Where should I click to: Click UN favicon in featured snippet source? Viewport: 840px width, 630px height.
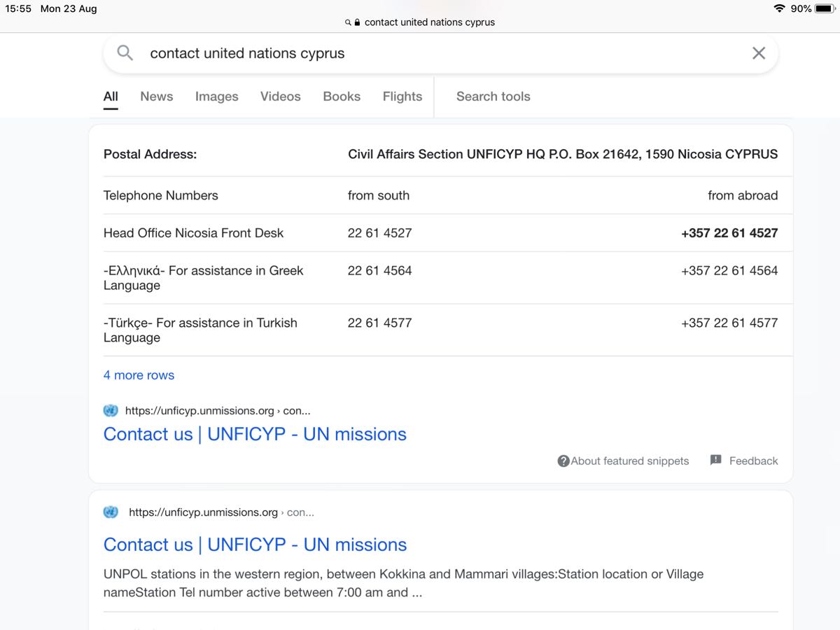[111, 411]
